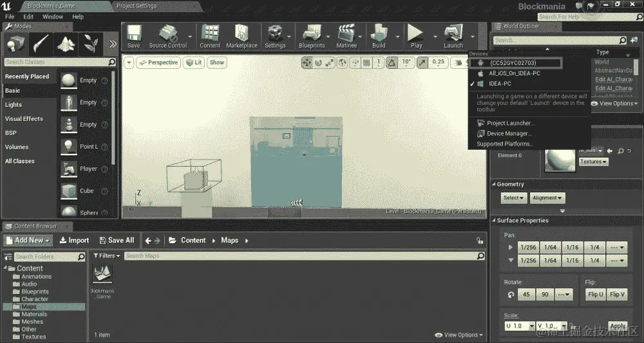Viewport: 644px width, 343px height.
Task: Click the Flip U button
Action: pyautogui.click(x=595, y=294)
